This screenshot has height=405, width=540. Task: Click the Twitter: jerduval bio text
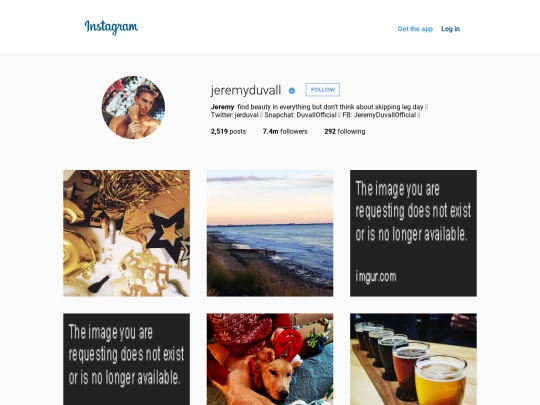pyautogui.click(x=235, y=115)
